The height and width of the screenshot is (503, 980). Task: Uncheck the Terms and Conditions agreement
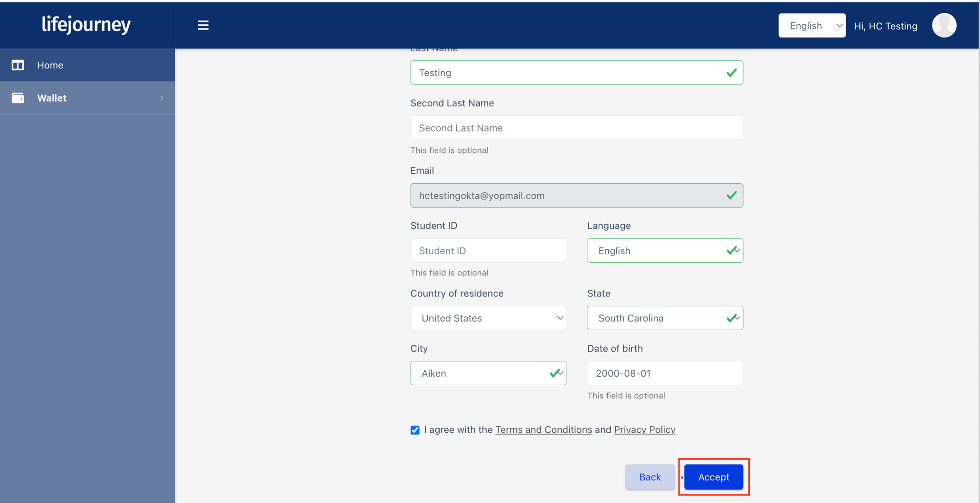[415, 429]
